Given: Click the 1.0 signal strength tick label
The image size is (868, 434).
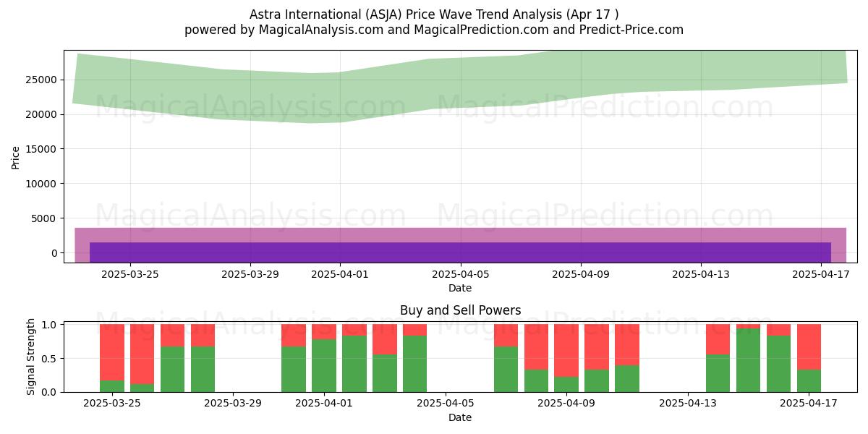Looking at the screenshot, I should click(49, 325).
